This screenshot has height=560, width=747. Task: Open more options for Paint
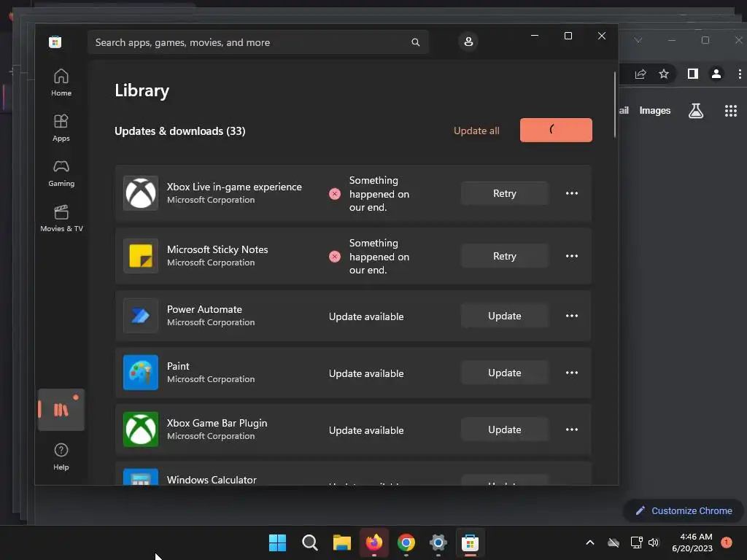click(x=572, y=373)
